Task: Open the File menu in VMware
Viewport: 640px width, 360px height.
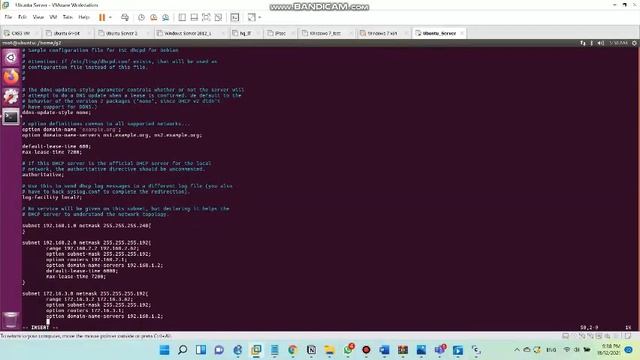Action: click(8, 17)
